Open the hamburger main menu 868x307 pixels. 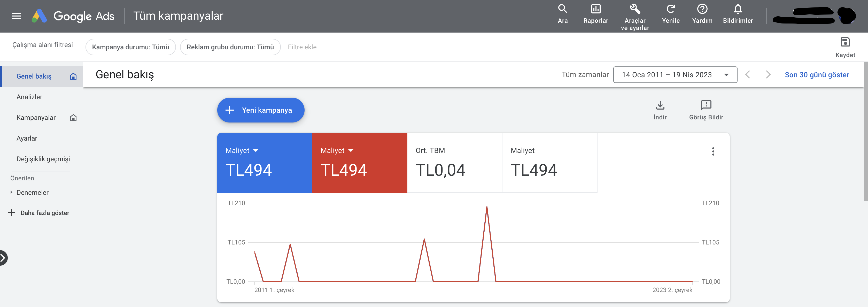tap(17, 16)
